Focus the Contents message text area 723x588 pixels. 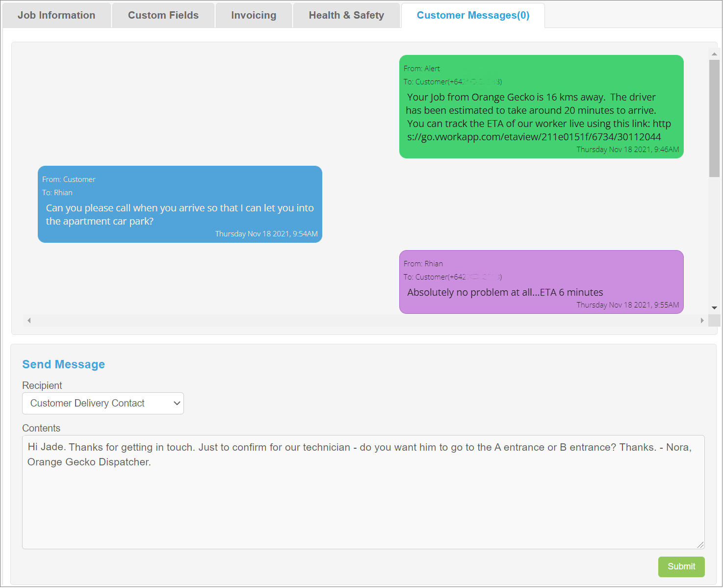point(363,492)
